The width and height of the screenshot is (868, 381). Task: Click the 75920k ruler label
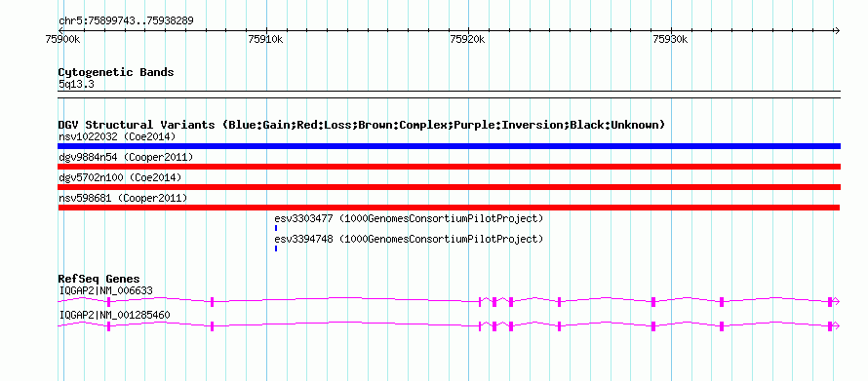tap(468, 39)
